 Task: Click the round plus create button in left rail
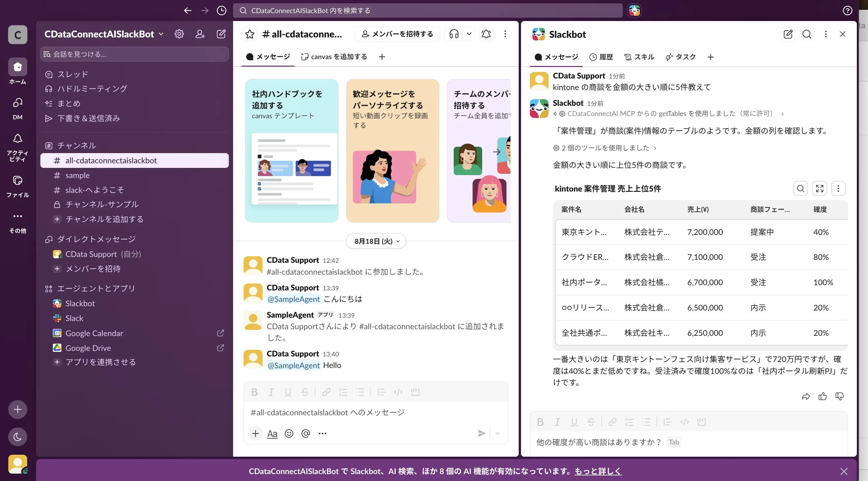[x=17, y=409]
